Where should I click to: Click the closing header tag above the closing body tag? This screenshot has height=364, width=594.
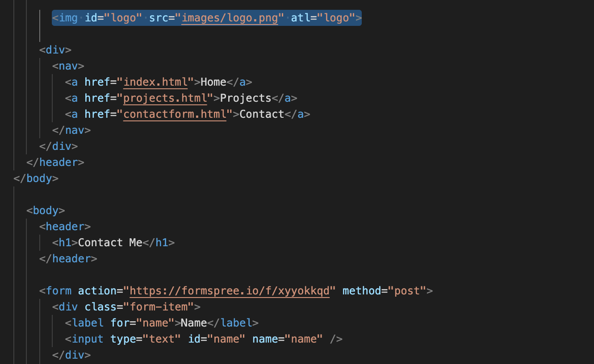tap(55, 162)
